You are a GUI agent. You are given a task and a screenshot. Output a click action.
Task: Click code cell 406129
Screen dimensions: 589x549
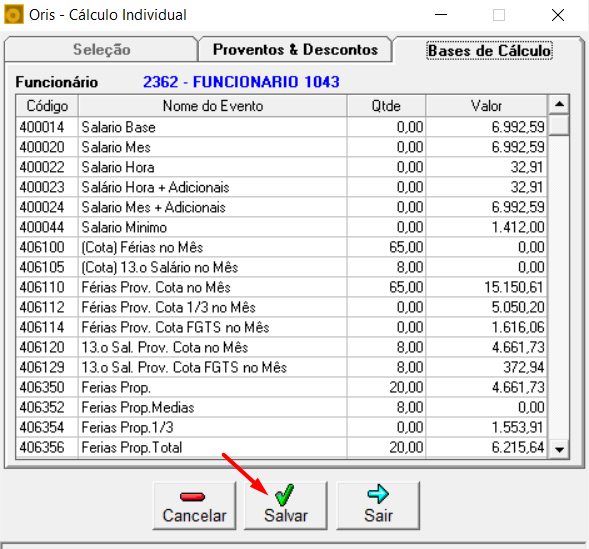click(x=47, y=367)
